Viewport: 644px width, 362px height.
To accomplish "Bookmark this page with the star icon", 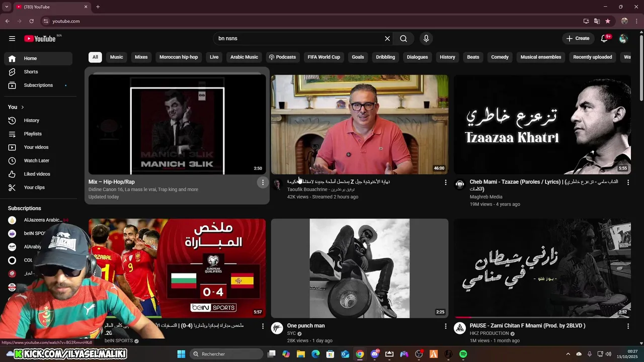I will (x=608, y=21).
